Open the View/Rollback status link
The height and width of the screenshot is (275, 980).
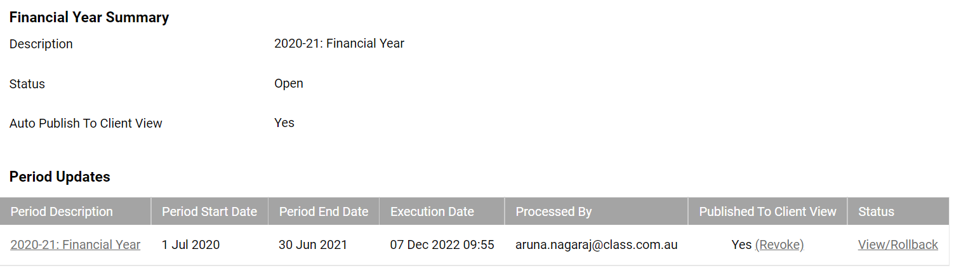click(897, 245)
